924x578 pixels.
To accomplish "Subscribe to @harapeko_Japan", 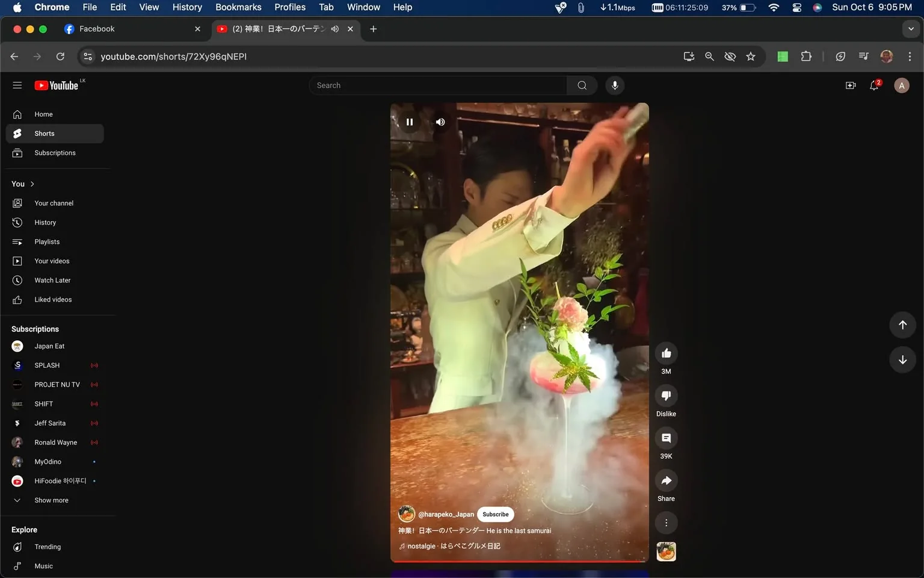I will tap(495, 514).
